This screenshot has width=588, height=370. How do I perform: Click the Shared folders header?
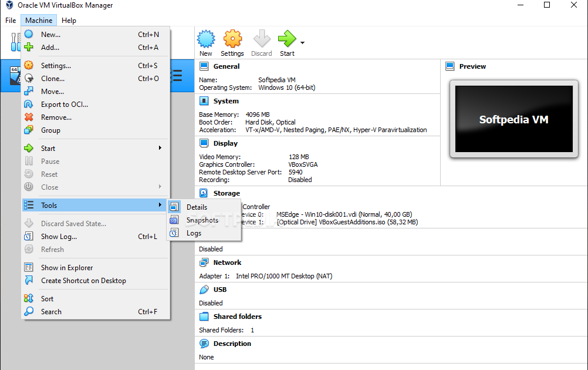tap(238, 317)
